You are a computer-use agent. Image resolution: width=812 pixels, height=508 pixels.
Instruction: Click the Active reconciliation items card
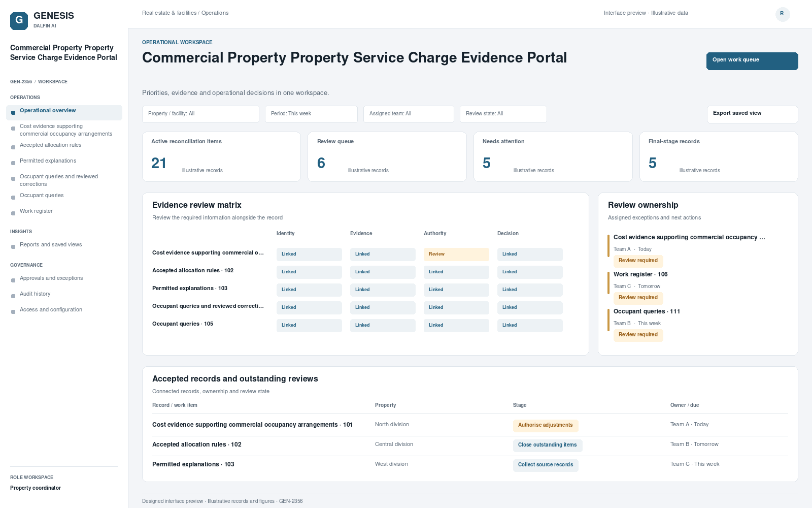click(x=221, y=156)
